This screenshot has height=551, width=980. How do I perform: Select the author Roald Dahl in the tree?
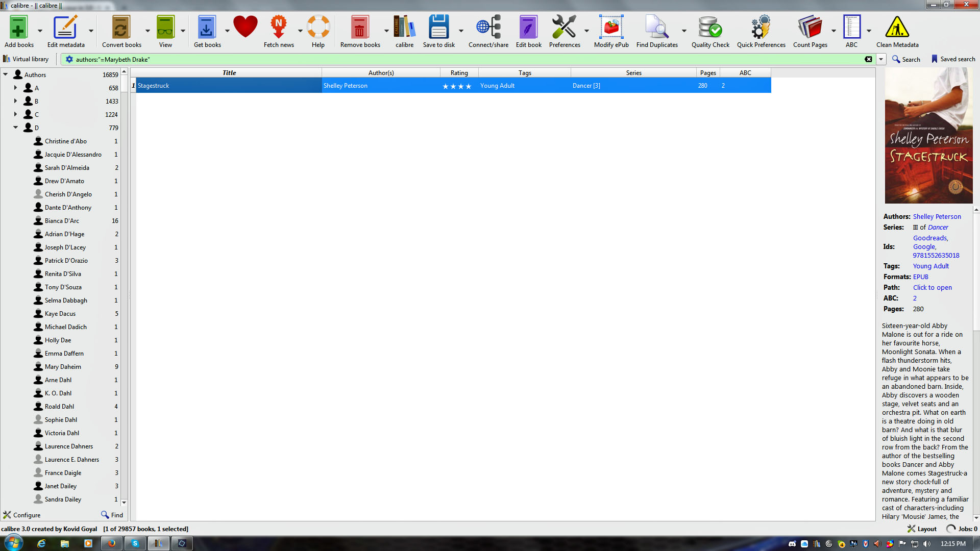(x=59, y=407)
